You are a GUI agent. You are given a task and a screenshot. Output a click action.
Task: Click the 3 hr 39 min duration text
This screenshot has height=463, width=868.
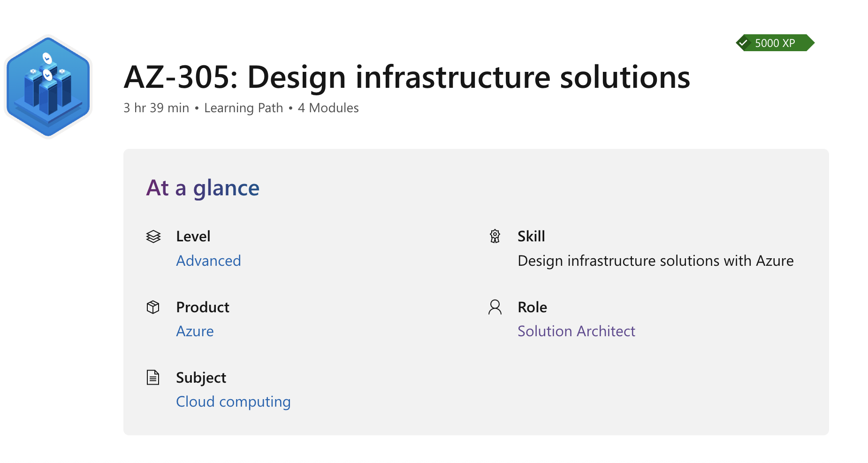click(x=156, y=108)
